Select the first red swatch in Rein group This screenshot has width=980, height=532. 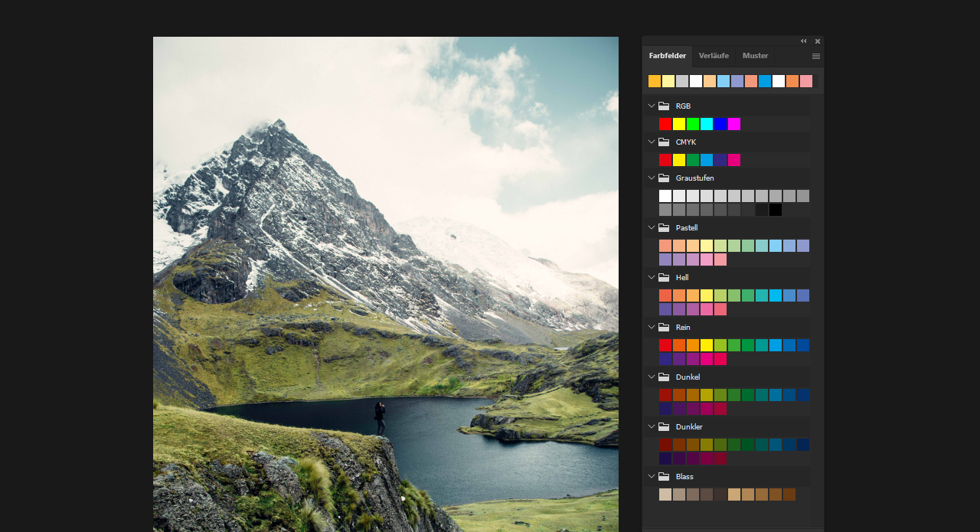665,345
